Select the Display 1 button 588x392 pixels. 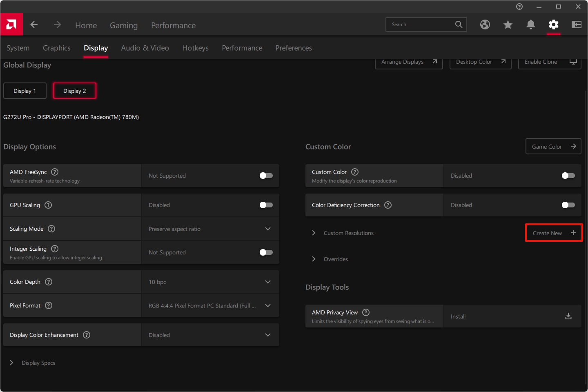tap(25, 91)
